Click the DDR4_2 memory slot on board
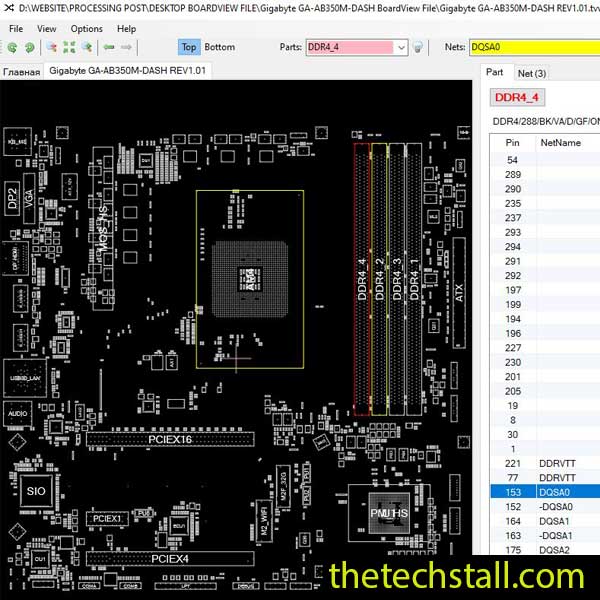Viewport: 600px width, 600px height. (x=379, y=279)
